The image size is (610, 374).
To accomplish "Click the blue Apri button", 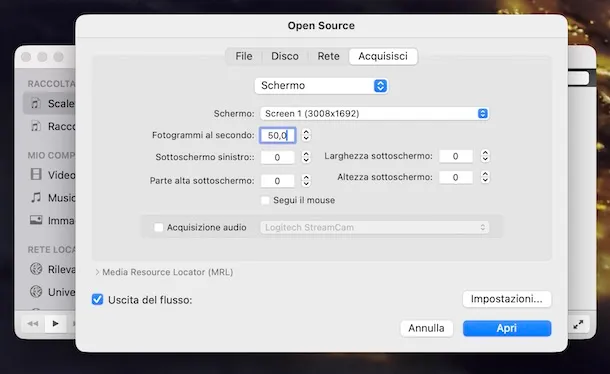I will pos(507,328).
